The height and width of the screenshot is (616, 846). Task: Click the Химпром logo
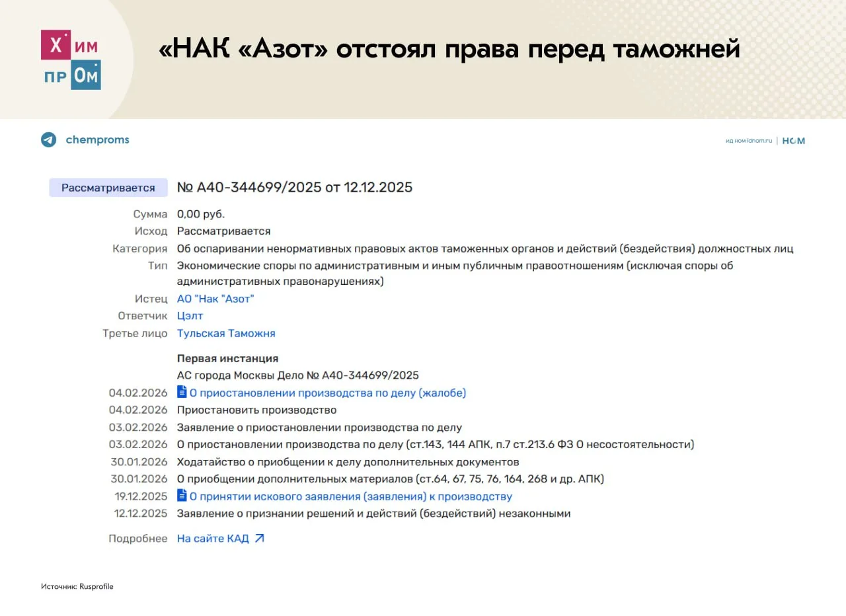[71, 59]
